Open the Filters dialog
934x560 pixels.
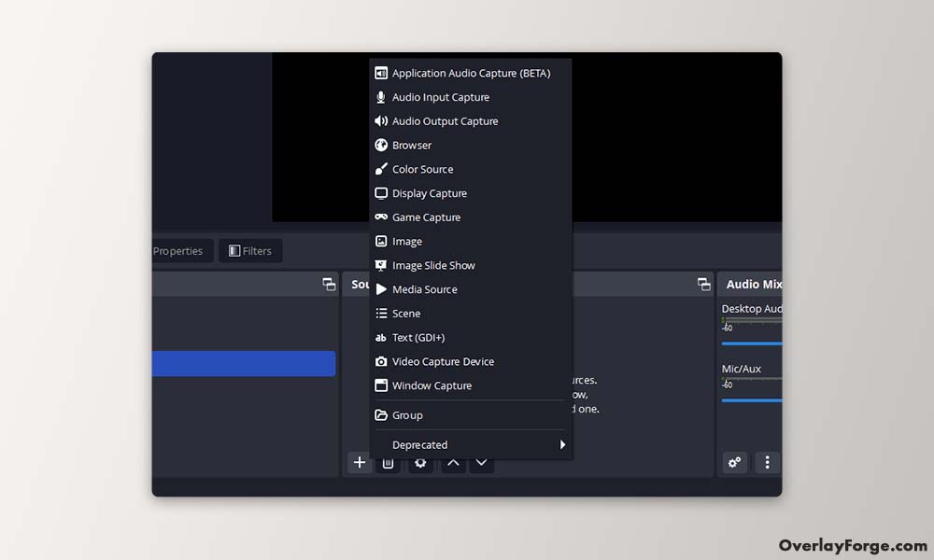pyautogui.click(x=250, y=250)
